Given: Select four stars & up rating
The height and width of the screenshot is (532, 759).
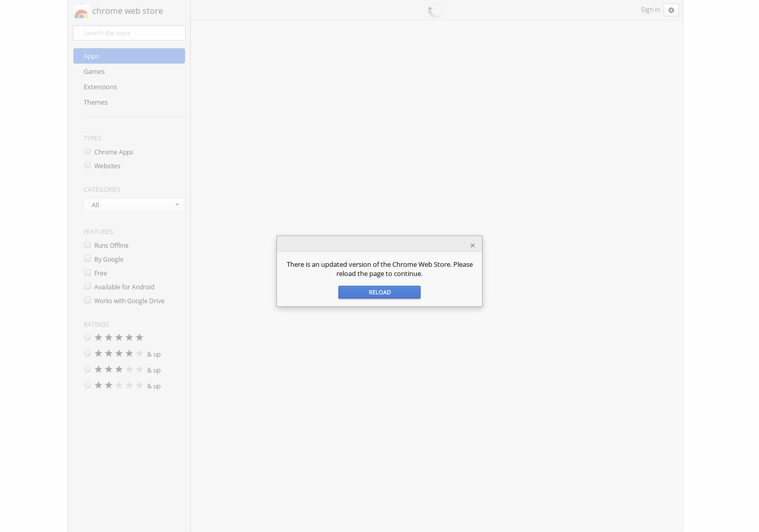Looking at the screenshot, I should click(87, 353).
